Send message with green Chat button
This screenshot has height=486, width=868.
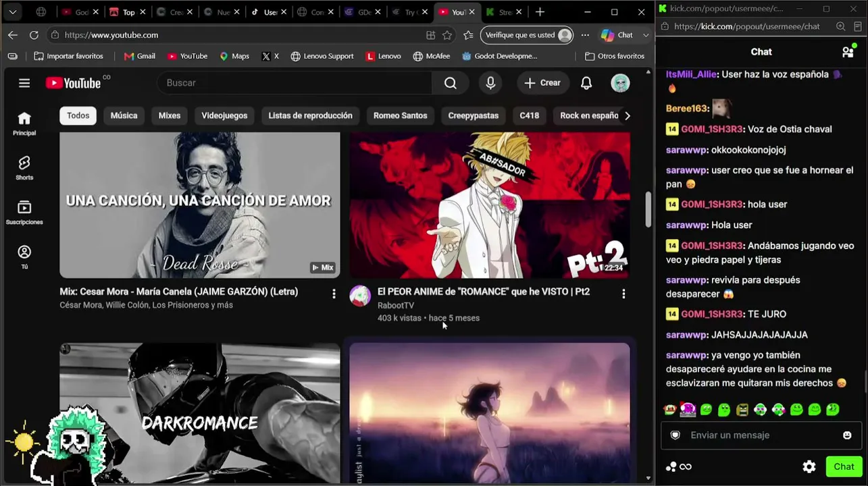pyautogui.click(x=844, y=466)
